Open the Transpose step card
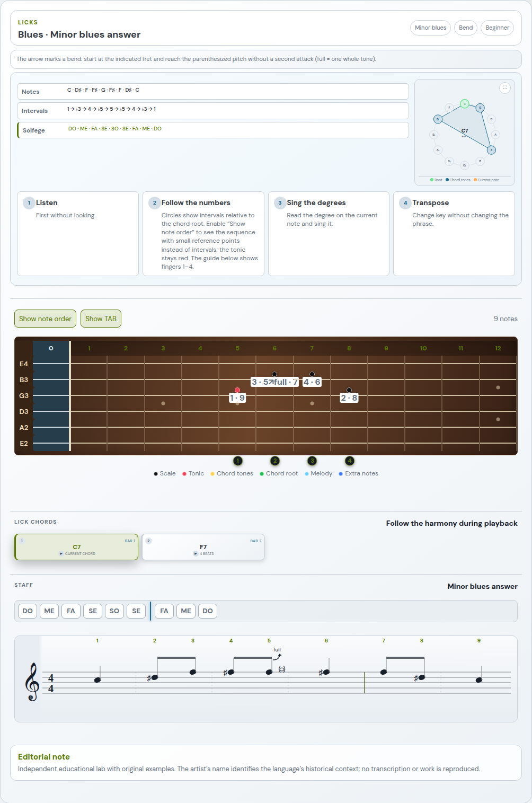 pos(454,234)
